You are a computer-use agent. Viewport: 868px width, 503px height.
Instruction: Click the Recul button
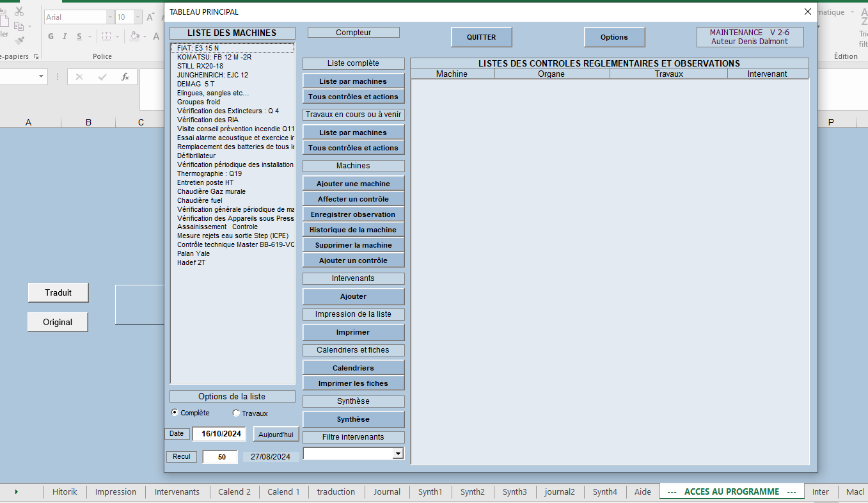[182, 456]
